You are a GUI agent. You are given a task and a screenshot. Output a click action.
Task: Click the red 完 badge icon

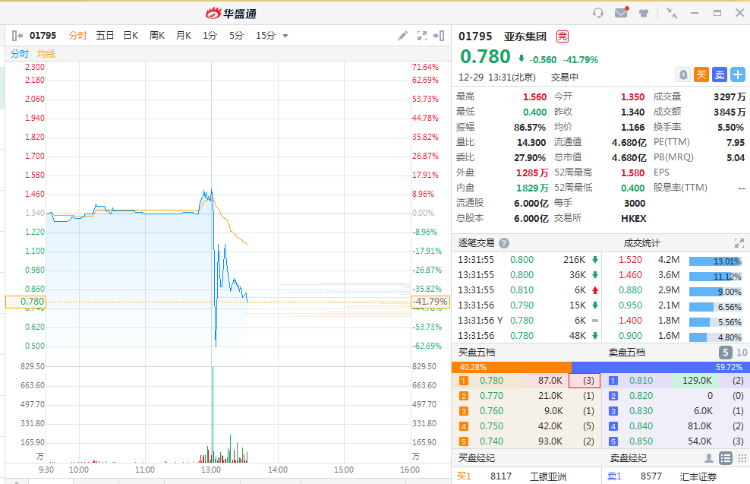point(562,36)
